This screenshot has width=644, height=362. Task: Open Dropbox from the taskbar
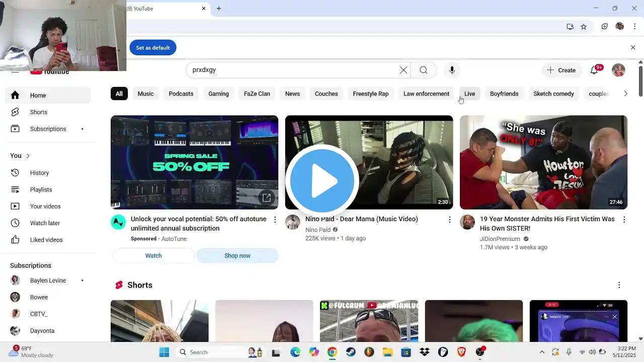[x=424, y=352]
